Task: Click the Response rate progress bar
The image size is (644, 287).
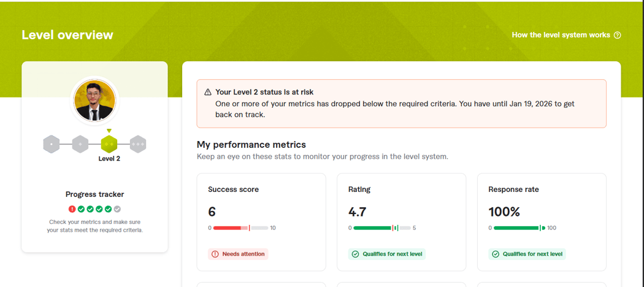Action: click(516, 228)
